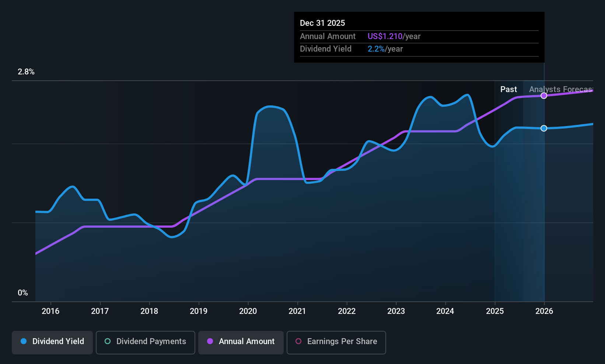Click the blue Dividend Yield legend dot
This screenshot has height=364, width=605.
click(x=24, y=342)
